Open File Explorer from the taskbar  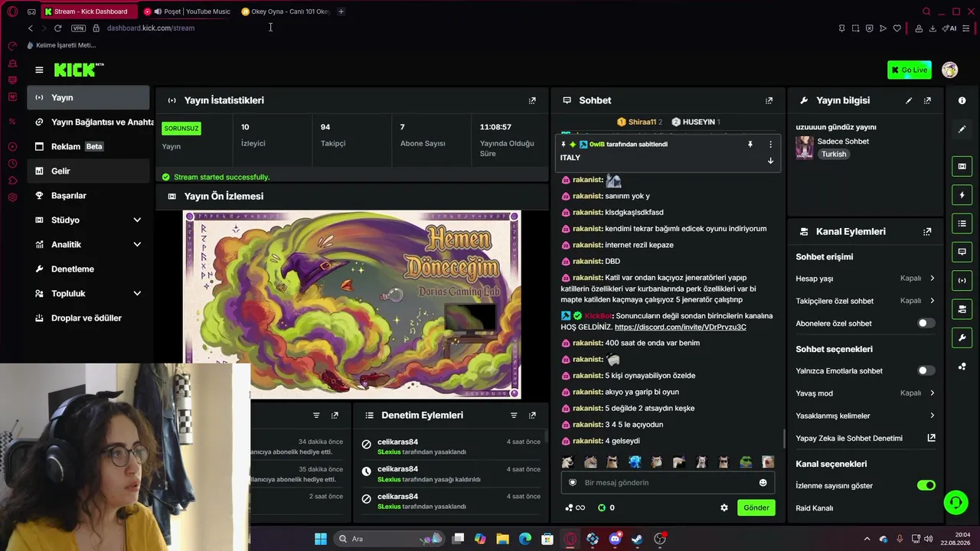coord(502,539)
